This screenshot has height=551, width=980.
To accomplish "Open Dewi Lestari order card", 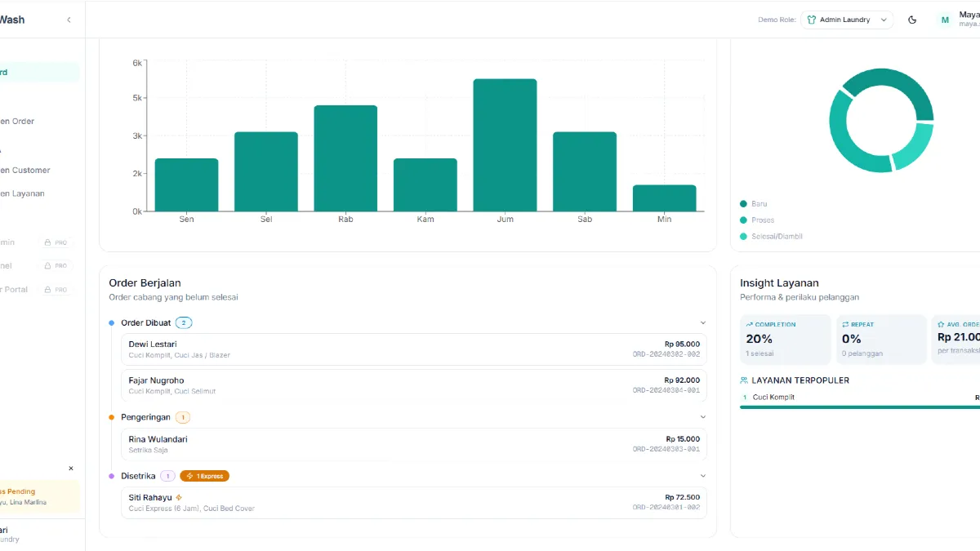I will pos(414,349).
